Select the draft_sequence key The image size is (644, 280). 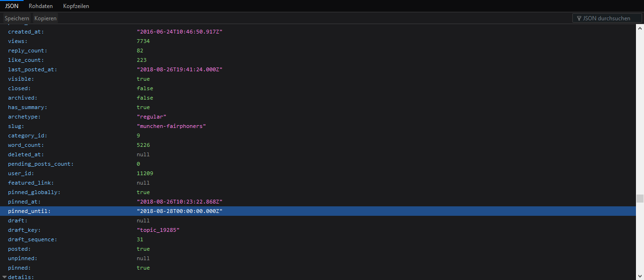pos(32,239)
